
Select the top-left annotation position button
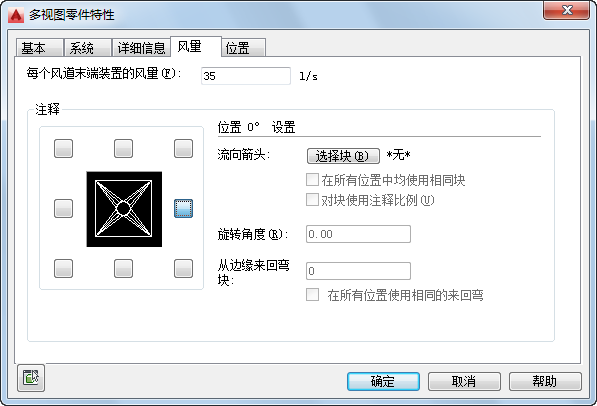coord(63,148)
